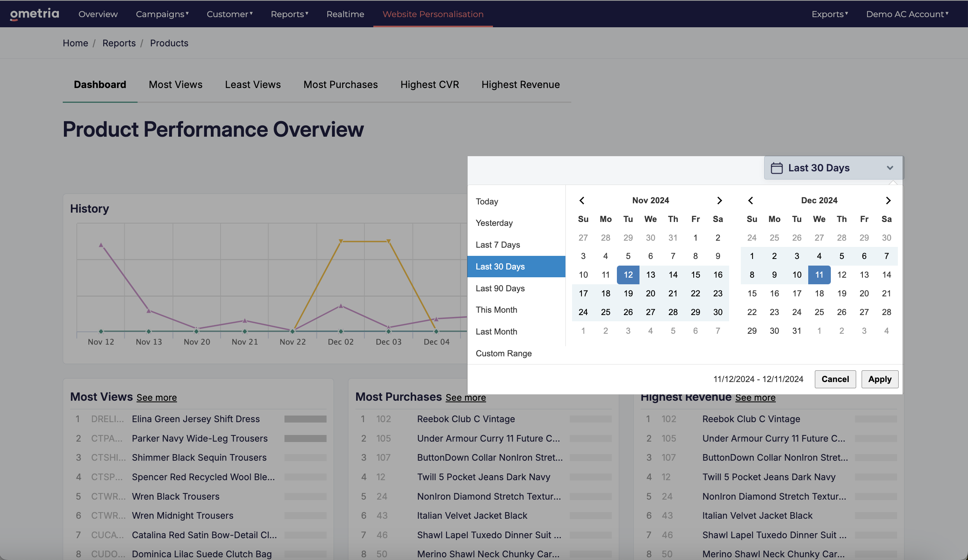Switch to the Most Views tab
Screen dimensions: 968x560
(175, 85)
